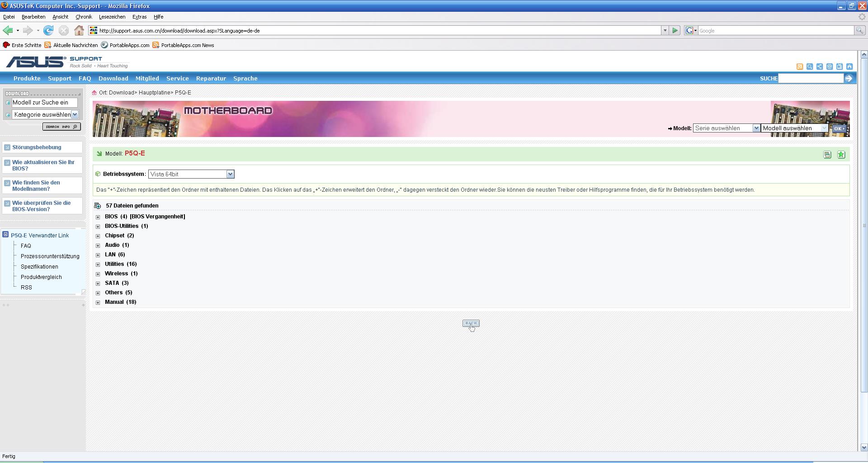
Task: Open Aktuelle Nachrichten feed bookmark
Action: [71, 45]
